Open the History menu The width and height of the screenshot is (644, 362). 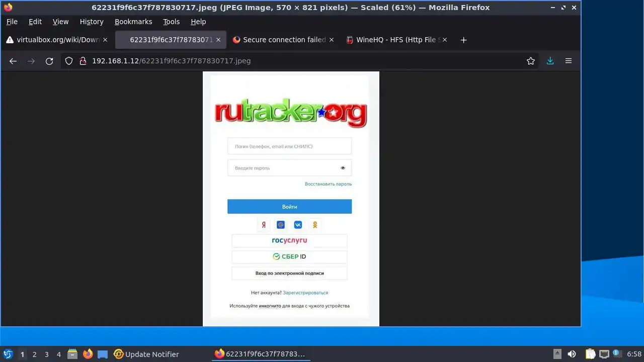tap(92, 22)
